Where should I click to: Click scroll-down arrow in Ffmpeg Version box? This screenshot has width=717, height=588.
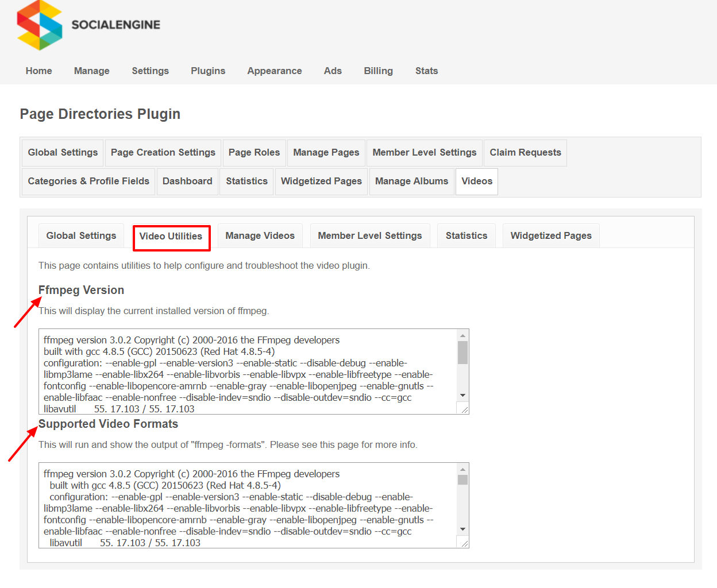(462, 396)
